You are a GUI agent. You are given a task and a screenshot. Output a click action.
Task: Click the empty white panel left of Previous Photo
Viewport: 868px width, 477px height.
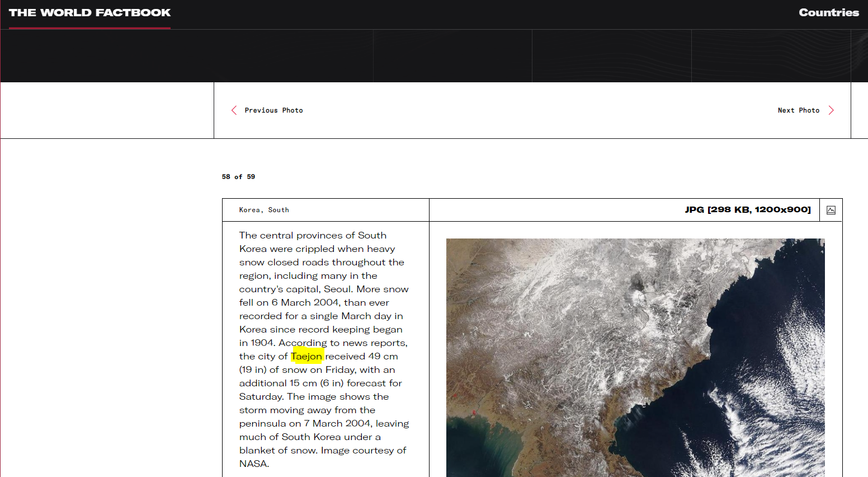107,110
